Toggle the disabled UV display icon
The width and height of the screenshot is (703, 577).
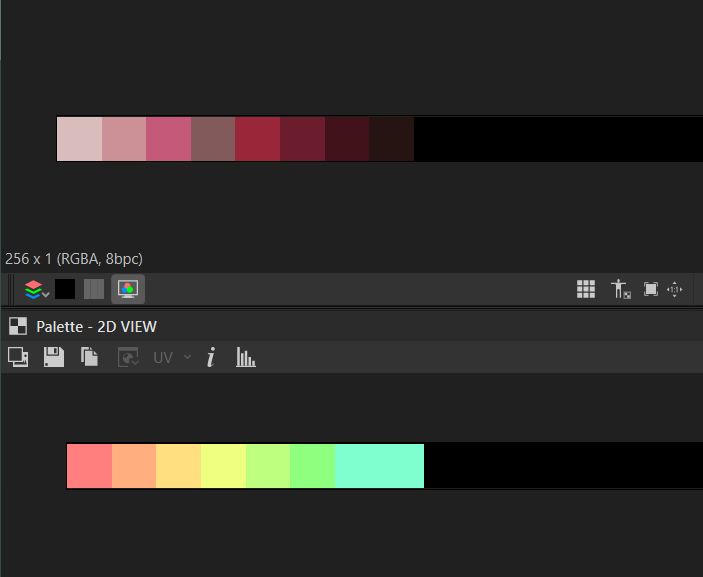128,358
